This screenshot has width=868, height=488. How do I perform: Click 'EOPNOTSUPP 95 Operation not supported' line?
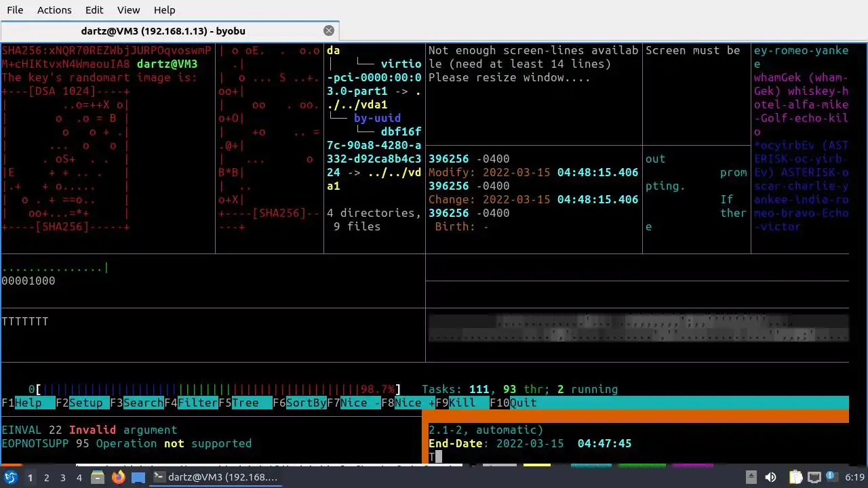pos(127,443)
